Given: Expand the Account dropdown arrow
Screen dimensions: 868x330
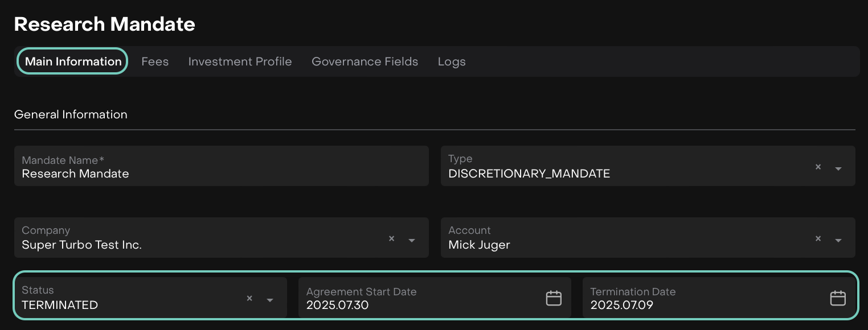Looking at the screenshot, I should click(838, 240).
